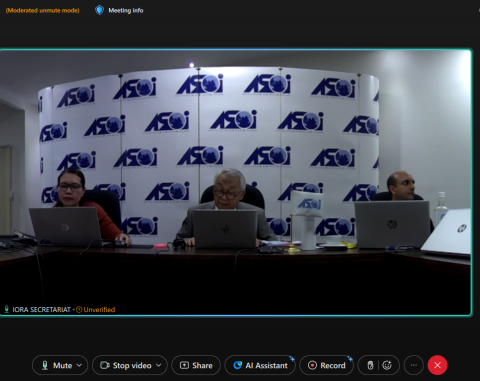Click the microphone icon on Mute button
Image resolution: width=480 pixels, height=381 pixels.
point(45,365)
